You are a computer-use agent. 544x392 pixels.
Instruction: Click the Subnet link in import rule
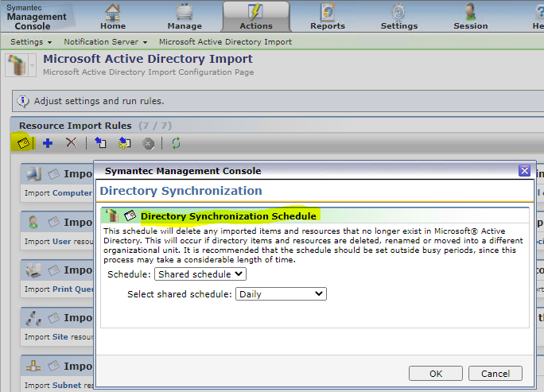click(67, 385)
